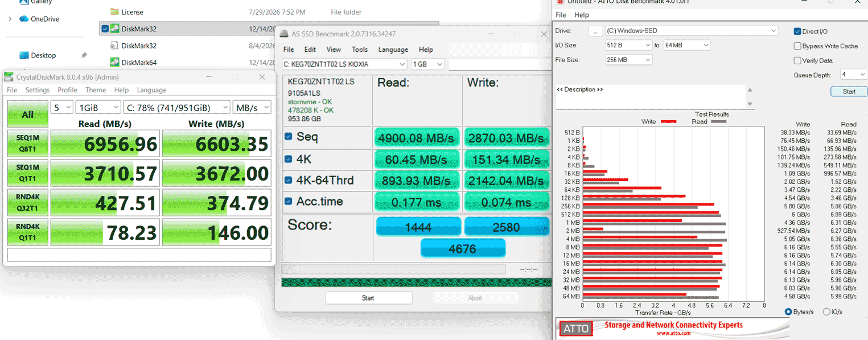Click the ATTO Description text field
Viewport: 868px width, 340px height.
(651, 96)
